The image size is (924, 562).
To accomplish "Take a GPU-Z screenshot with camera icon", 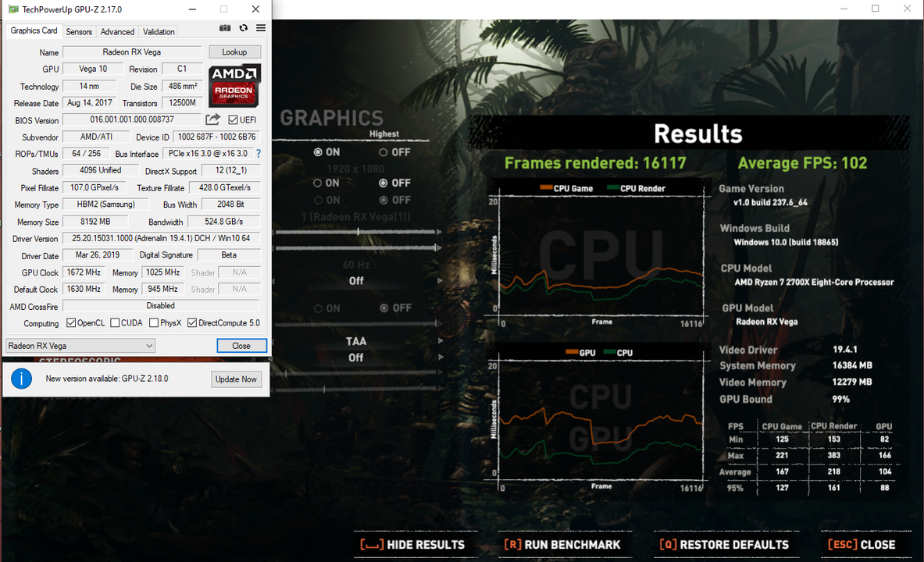I will (x=224, y=27).
